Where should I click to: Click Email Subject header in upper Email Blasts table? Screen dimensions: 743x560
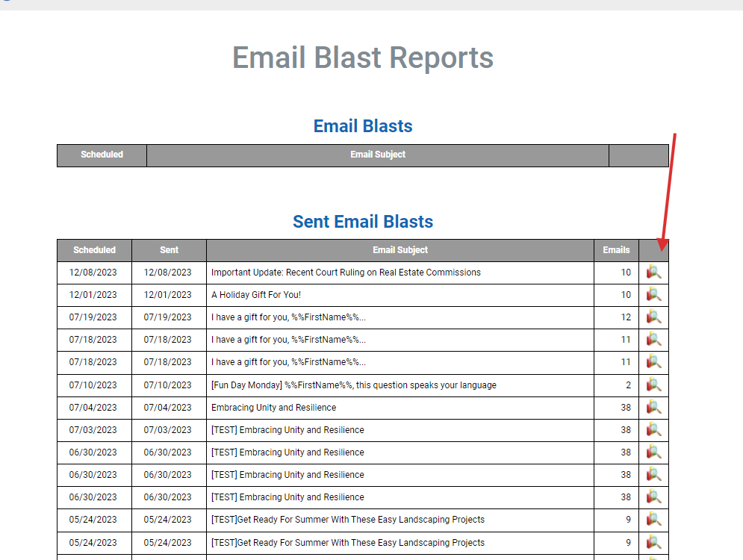click(378, 155)
